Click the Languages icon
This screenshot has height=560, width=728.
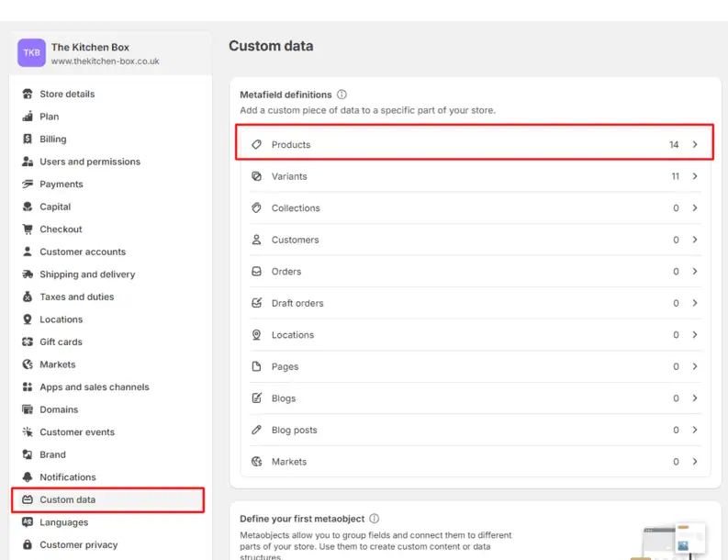tap(28, 522)
